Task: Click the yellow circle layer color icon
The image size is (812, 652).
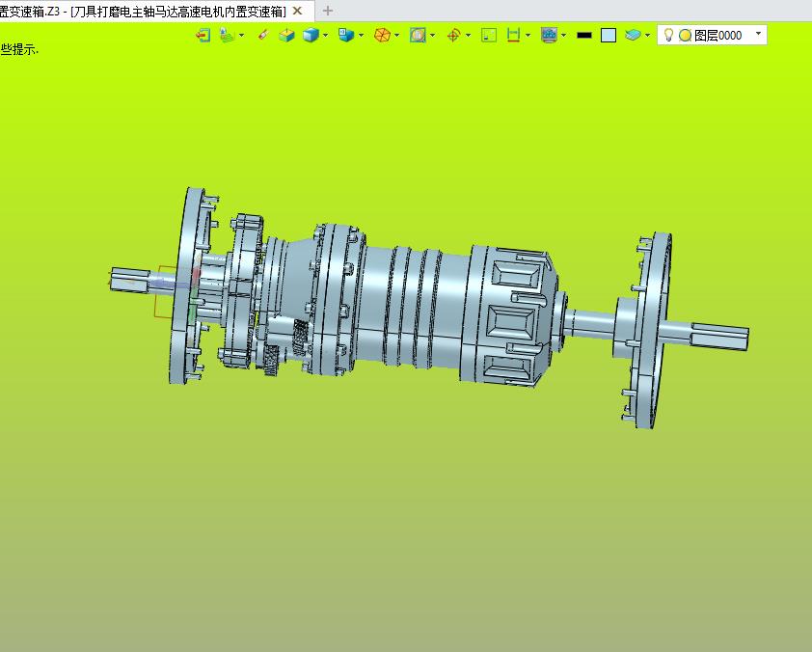Action: click(685, 36)
